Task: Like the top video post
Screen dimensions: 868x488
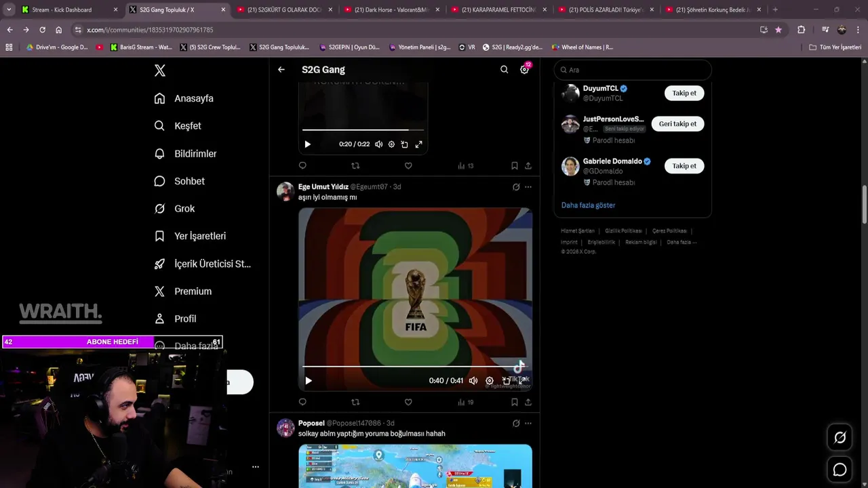Action: tap(408, 165)
